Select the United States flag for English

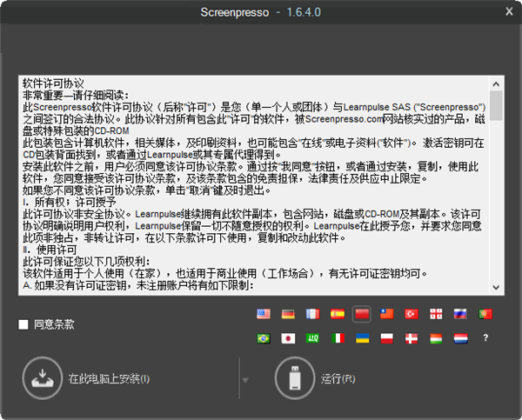click(x=264, y=314)
